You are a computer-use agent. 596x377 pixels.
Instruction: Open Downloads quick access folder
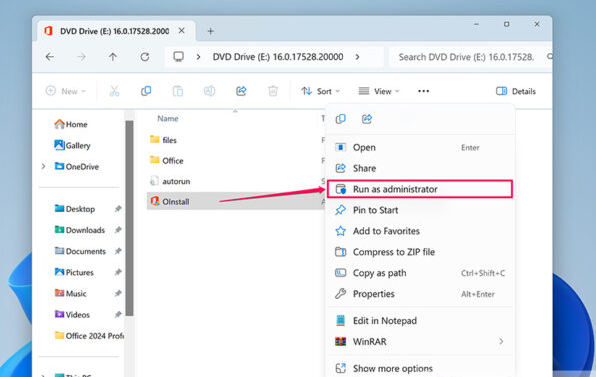(x=79, y=230)
